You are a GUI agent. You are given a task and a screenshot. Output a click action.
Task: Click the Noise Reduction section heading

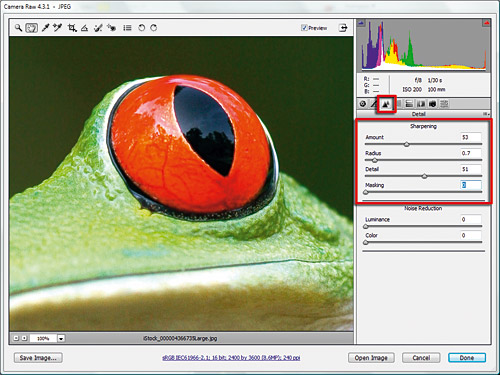coord(423,208)
